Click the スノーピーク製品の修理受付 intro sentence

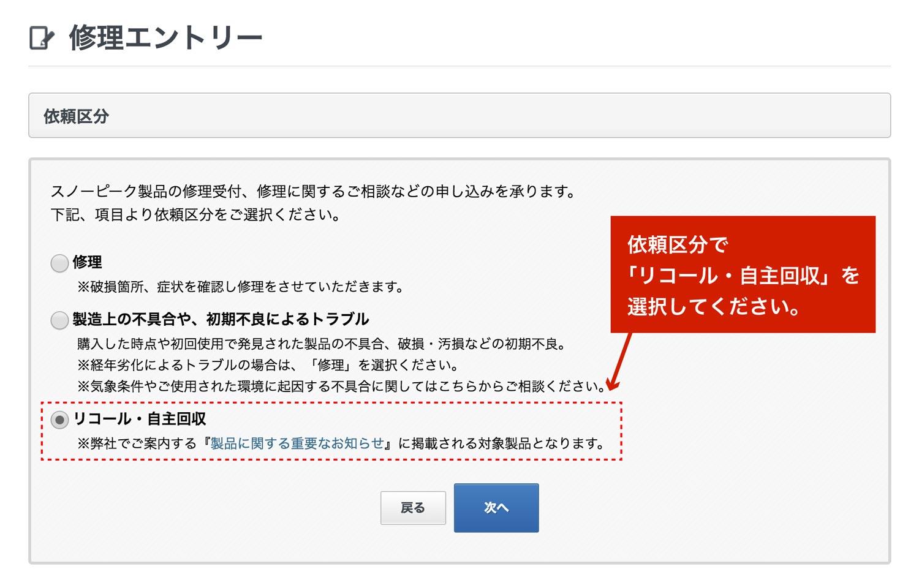coord(314,192)
